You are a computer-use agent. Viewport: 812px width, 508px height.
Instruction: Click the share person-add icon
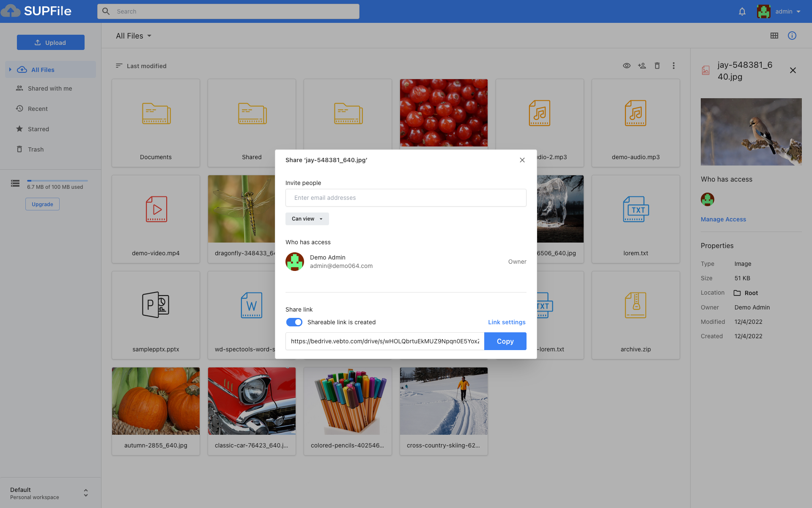click(x=642, y=66)
